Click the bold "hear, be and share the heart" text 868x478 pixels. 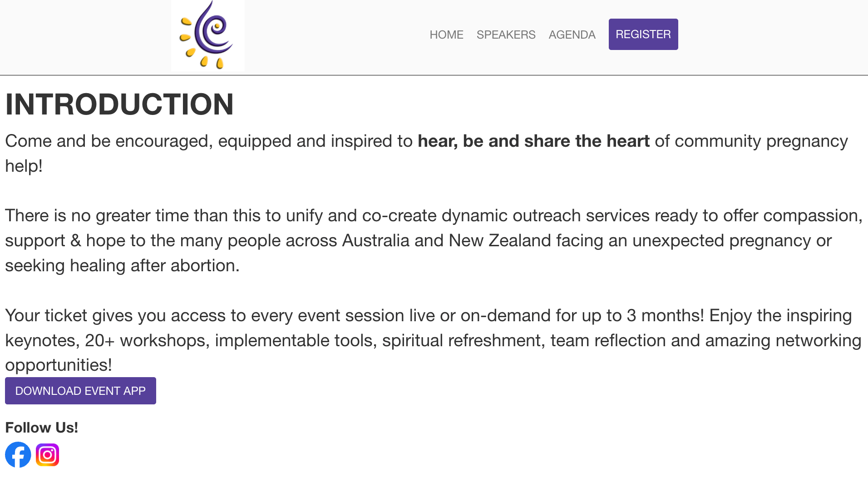click(533, 141)
